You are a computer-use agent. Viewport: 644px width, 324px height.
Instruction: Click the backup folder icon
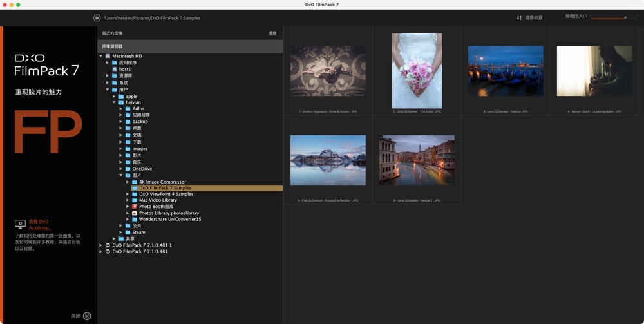[x=128, y=122]
